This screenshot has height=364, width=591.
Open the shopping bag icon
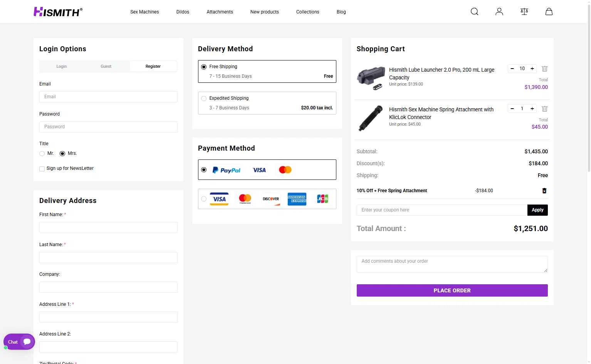click(549, 12)
